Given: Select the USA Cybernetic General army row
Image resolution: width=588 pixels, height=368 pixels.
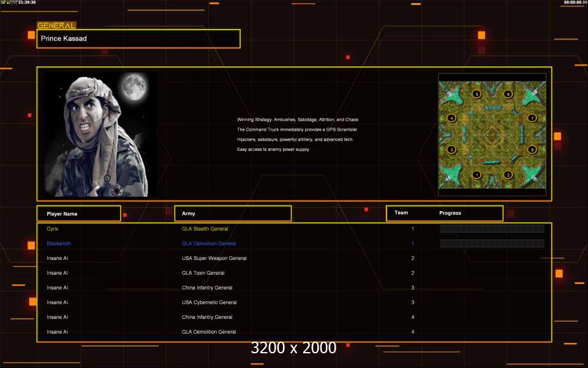Looking at the screenshot, I should pyautogui.click(x=209, y=302).
